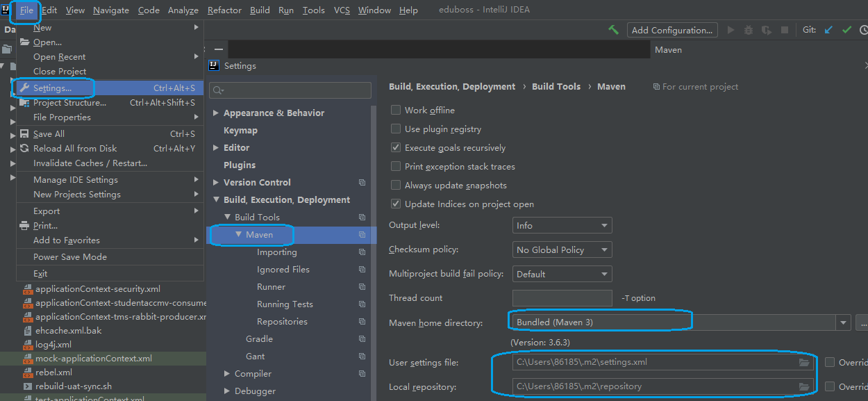Open the Manage IDE Settings submenu
The height and width of the screenshot is (401, 868).
coord(110,180)
